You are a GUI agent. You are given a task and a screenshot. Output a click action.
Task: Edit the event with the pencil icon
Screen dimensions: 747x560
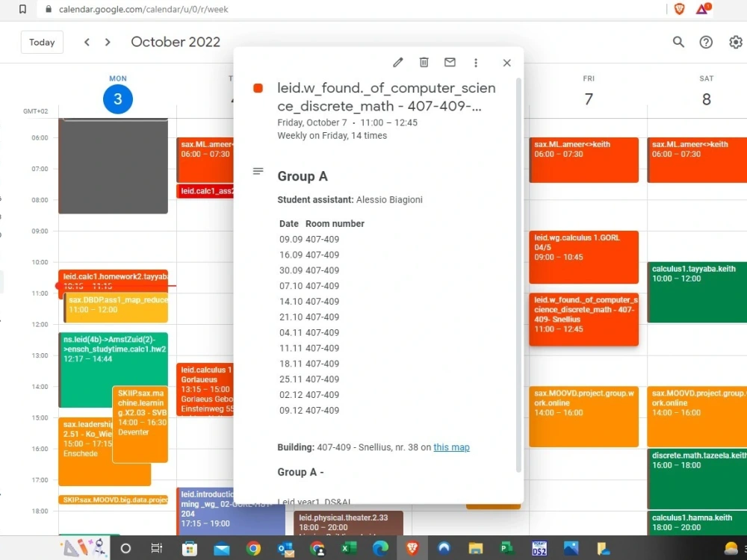coord(398,63)
